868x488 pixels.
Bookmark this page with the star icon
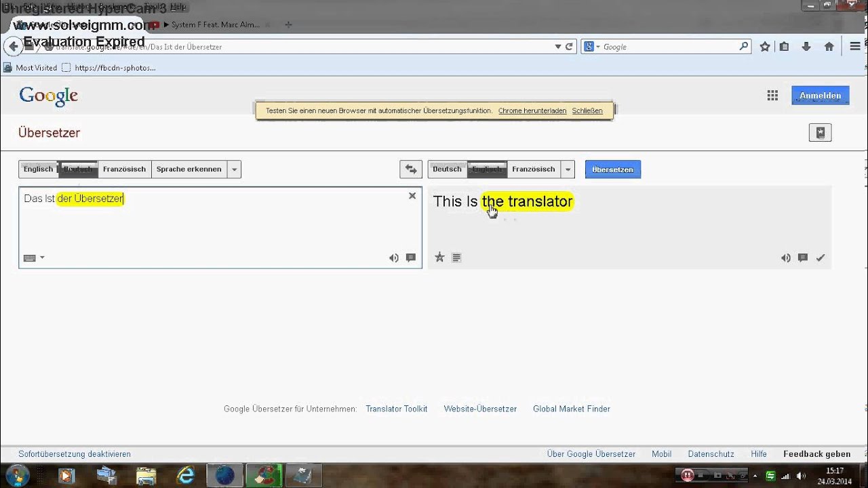(765, 47)
